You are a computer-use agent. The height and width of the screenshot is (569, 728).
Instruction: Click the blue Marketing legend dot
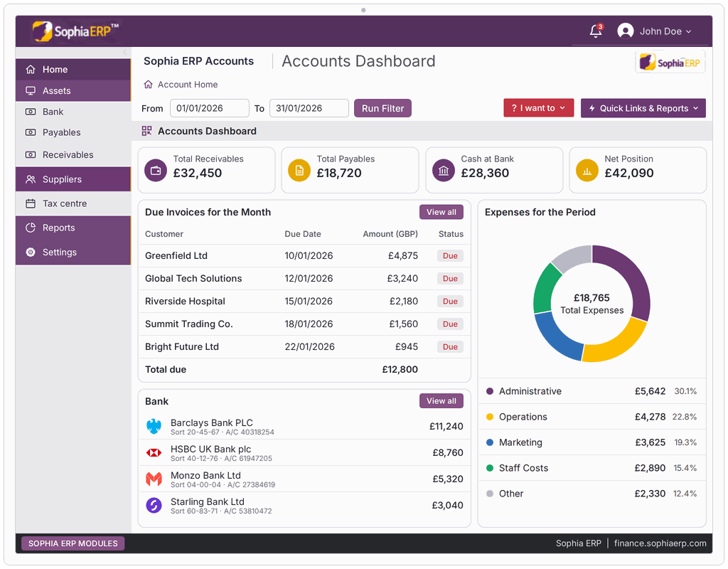coord(489,442)
